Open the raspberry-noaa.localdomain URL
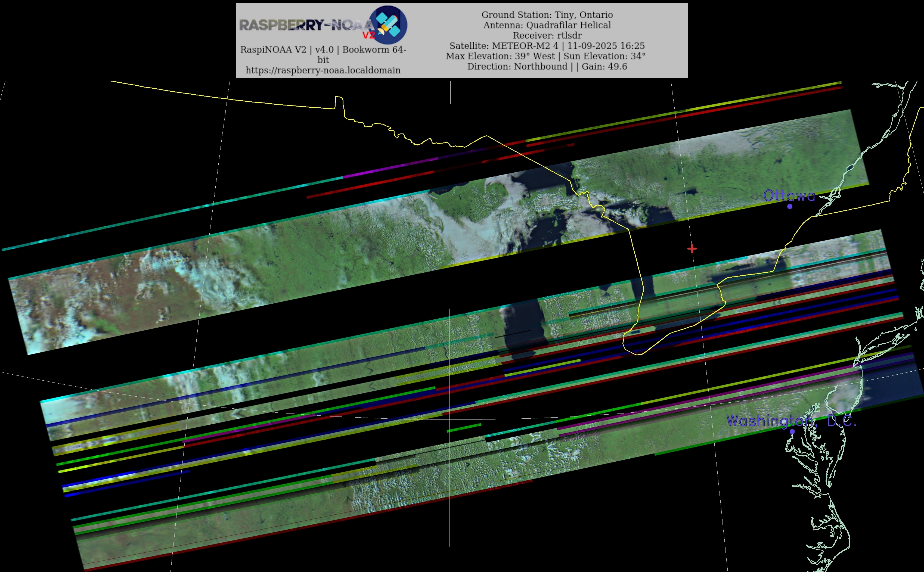The width and height of the screenshot is (924, 572). 323,70
